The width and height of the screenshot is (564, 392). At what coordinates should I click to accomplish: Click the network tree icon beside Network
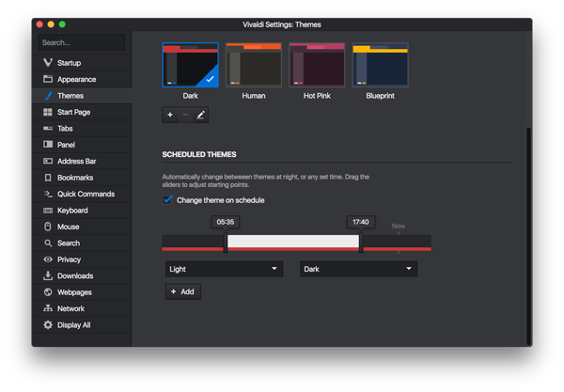[x=48, y=308]
